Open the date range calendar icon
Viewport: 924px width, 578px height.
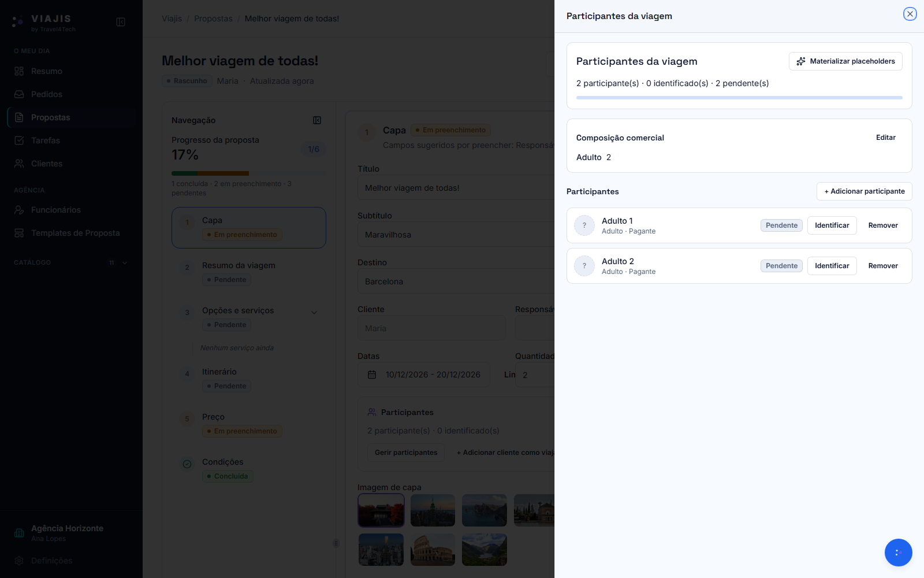click(x=372, y=375)
